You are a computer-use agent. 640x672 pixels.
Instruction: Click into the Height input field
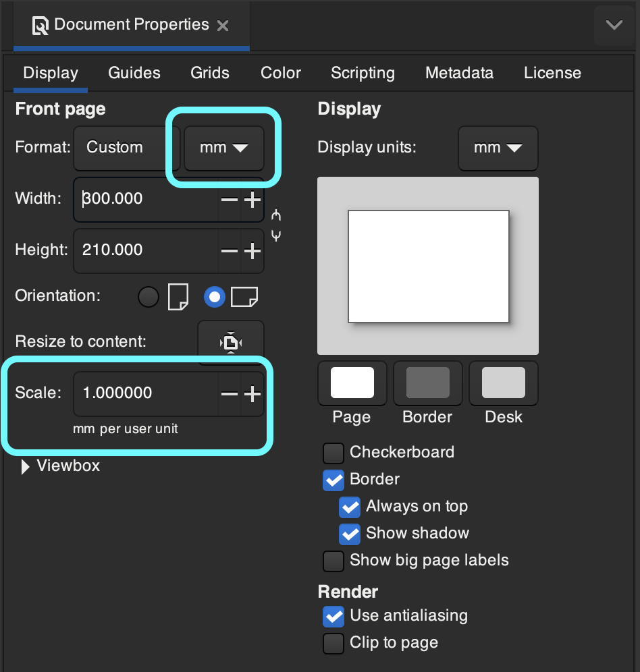tap(146, 251)
